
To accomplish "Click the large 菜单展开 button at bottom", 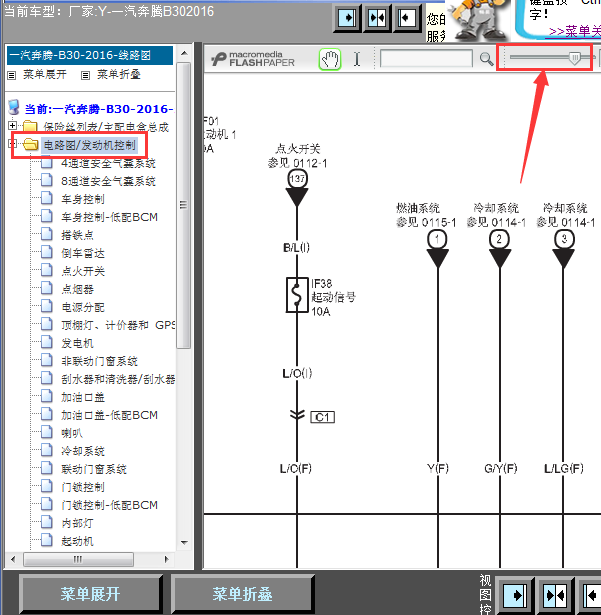I will coord(90,594).
